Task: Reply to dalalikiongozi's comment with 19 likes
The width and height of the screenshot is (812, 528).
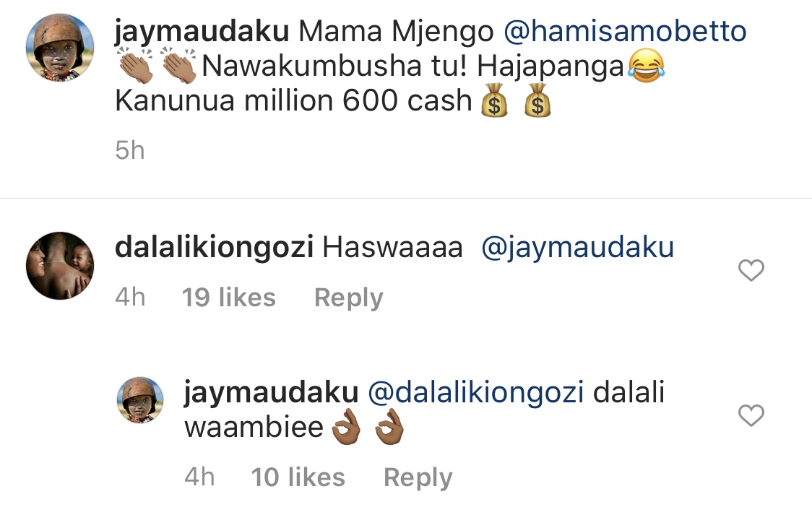Action: [x=348, y=298]
